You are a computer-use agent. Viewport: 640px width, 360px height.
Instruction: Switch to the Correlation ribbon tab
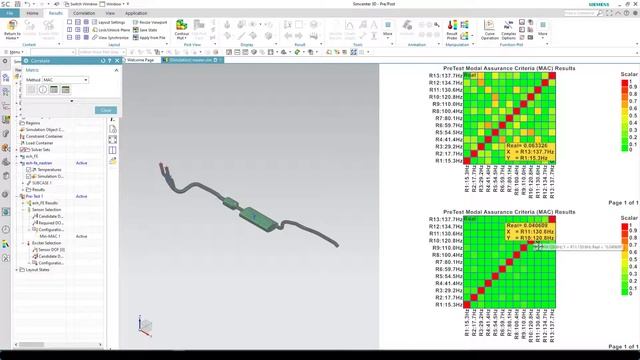coord(84,13)
